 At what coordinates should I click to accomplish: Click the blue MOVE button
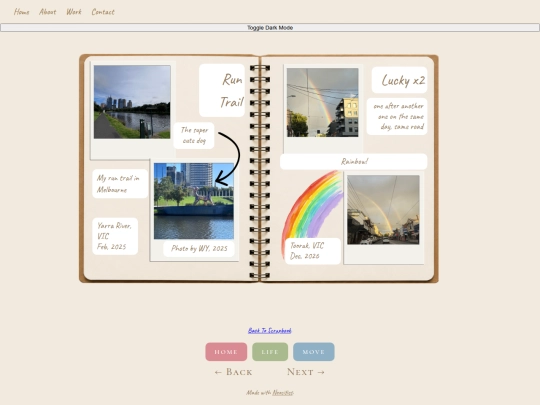click(313, 352)
